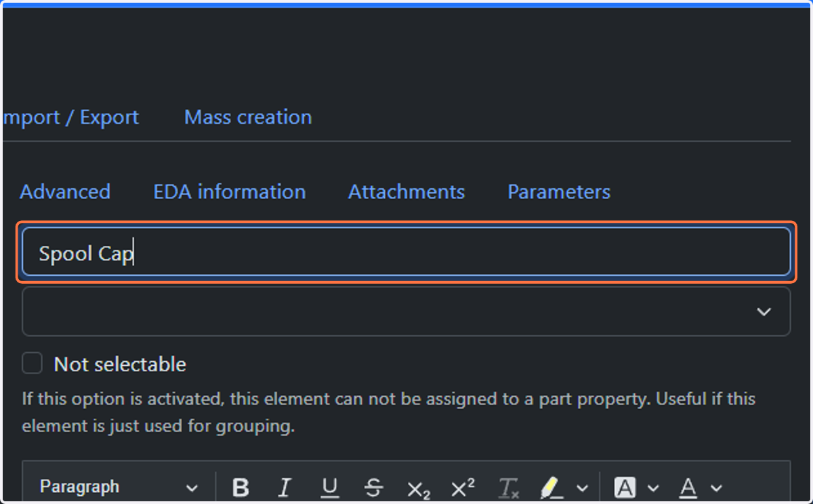Open highlight color options arrow
This screenshot has width=813, height=504.
(582, 488)
